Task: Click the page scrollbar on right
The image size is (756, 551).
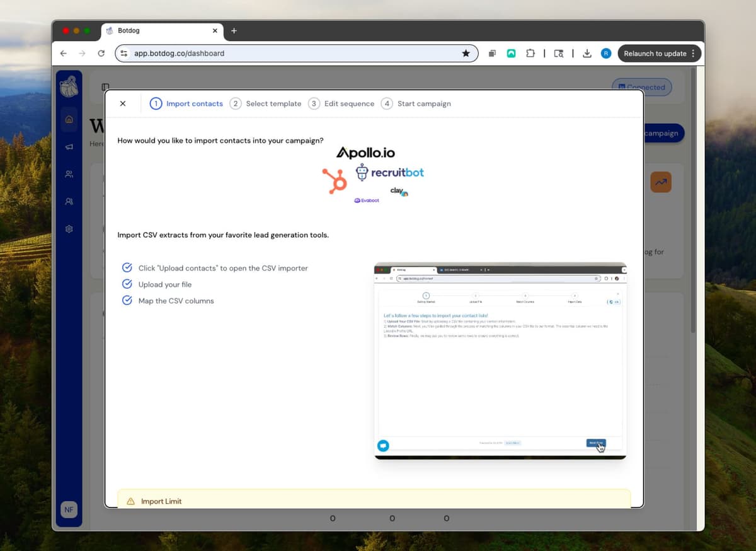Action: [x=694, y=202]
